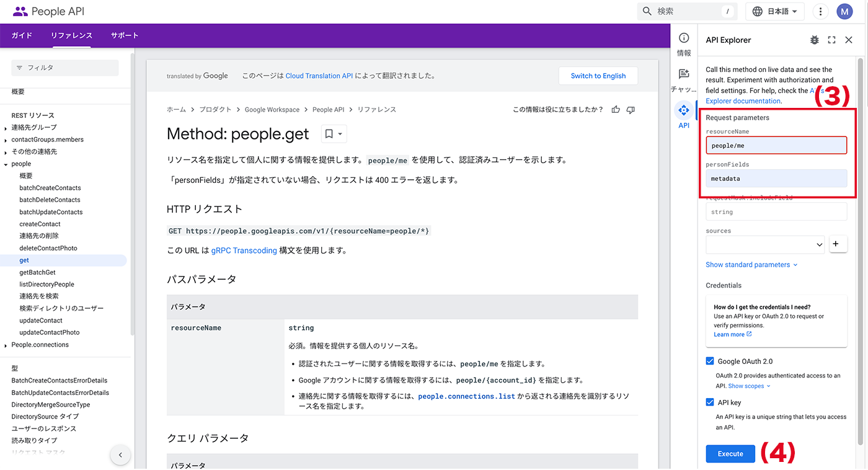Select deleteContactPhoto in sidebar

point(48,248)
